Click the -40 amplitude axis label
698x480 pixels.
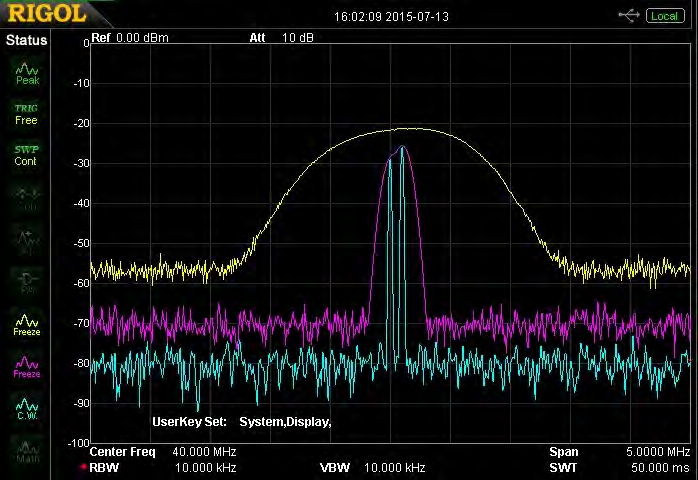pyautogui.click(x=81, y=203)
